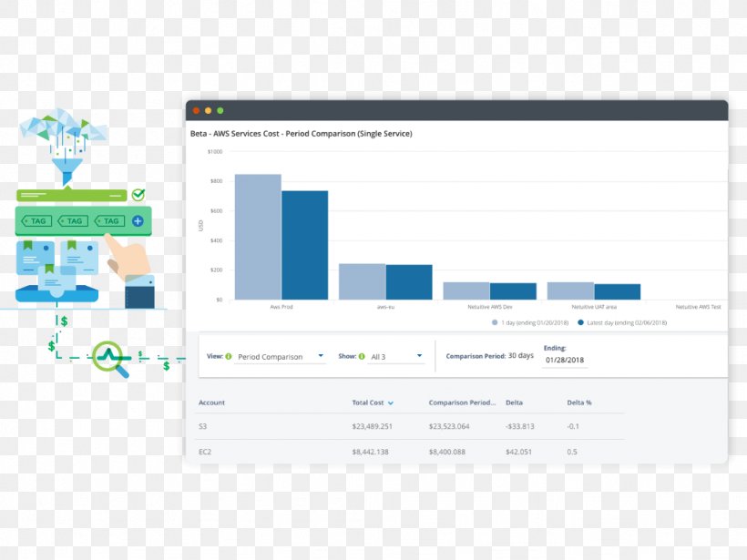The height and width of the screenshot is (560, 747).
Task: Open the Show All 3 dropdown
Action: pyautogui.click(x=396, y=357)
